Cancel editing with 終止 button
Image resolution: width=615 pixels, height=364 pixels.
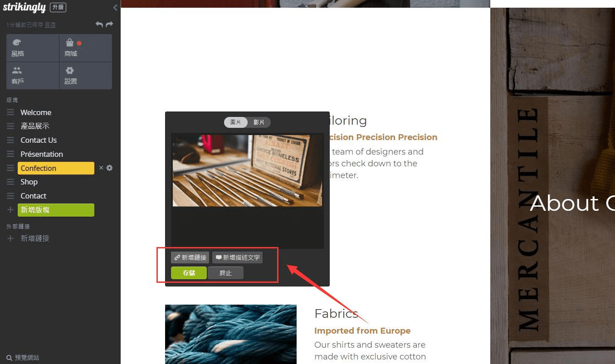click(x=225, y=273)
